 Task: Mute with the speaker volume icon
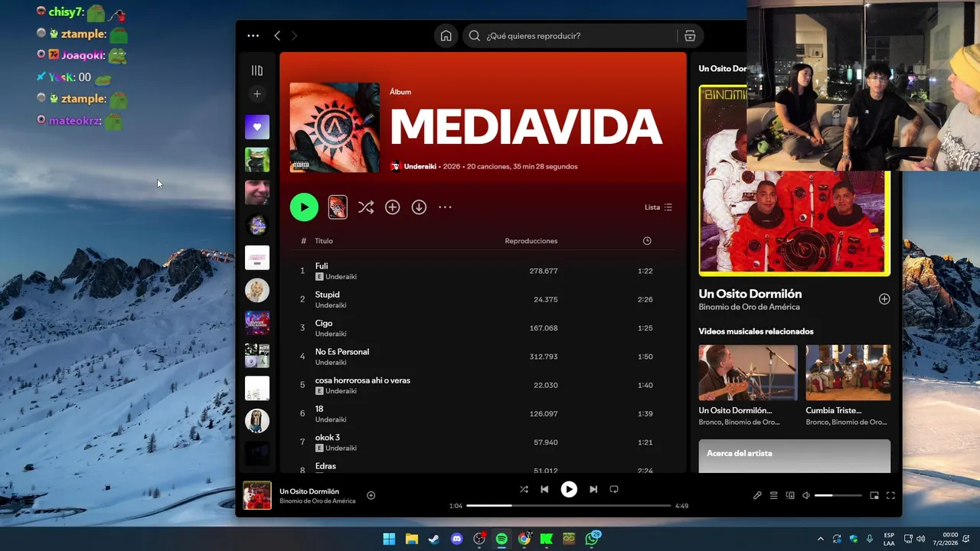click(x=806, y=495)
